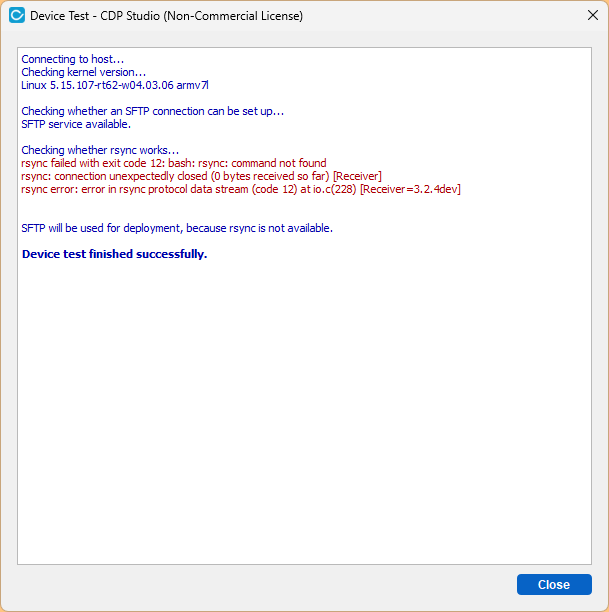Click the 'SFTP service available.' line
The width and height of the screenshot is (609, 612).
pyautogui.click(x=76, y=124)
